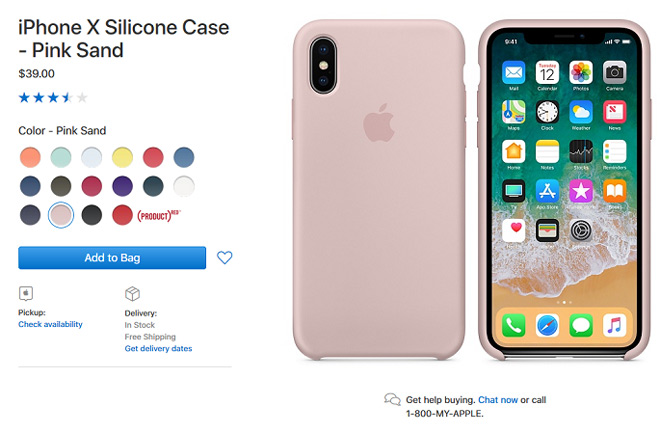Screen dimensions: 660x433
Task: Pick the purple color swatch
Action: tap(122, 186)
